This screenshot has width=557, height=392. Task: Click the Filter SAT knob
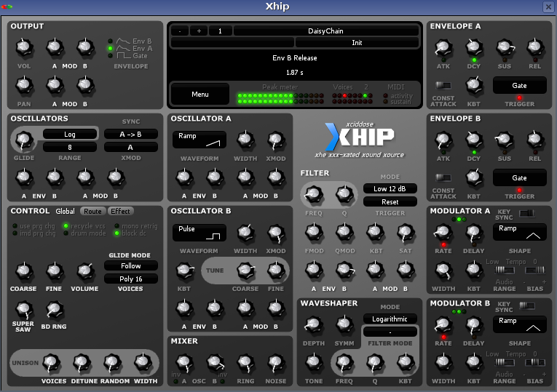[406, 232]
